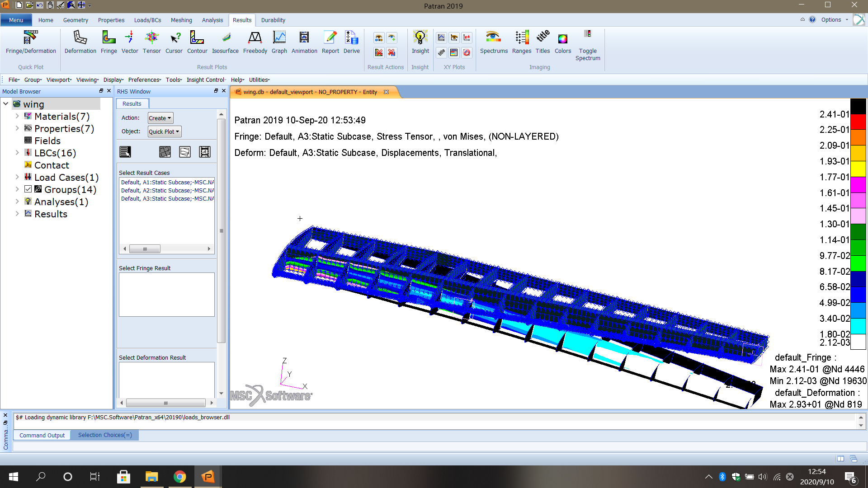Screen dimensions: 868x488
Task: Open the Object Quick Plot dropdown
Action: pos(164,131)
